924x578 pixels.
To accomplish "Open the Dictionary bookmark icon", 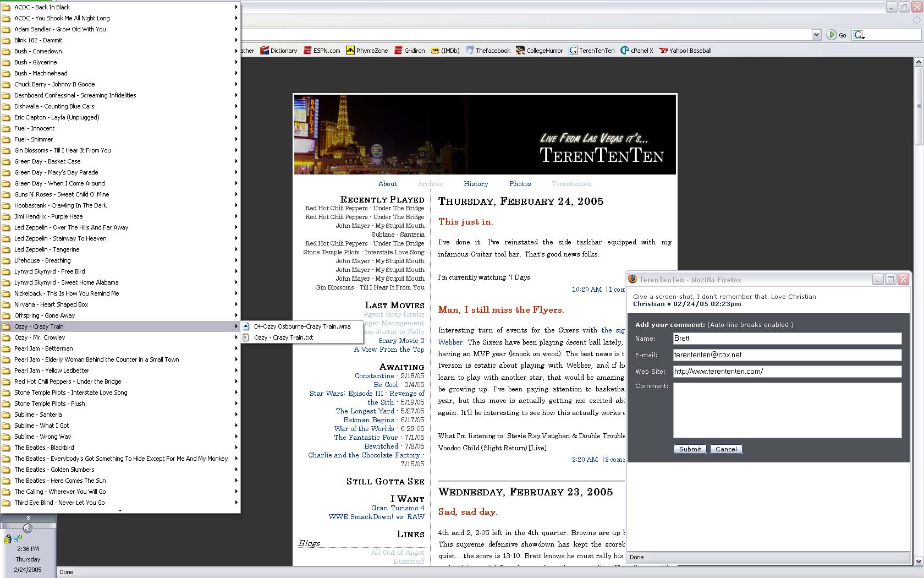I will 264,51.
